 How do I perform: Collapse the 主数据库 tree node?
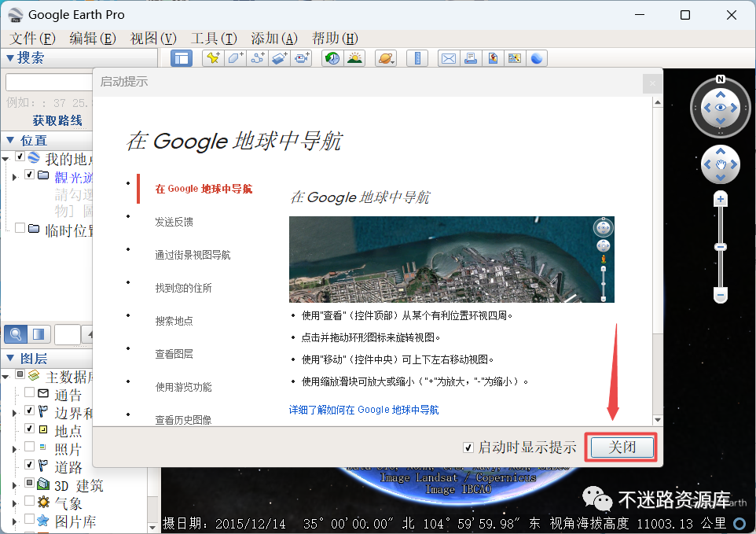tap(6, 376)
